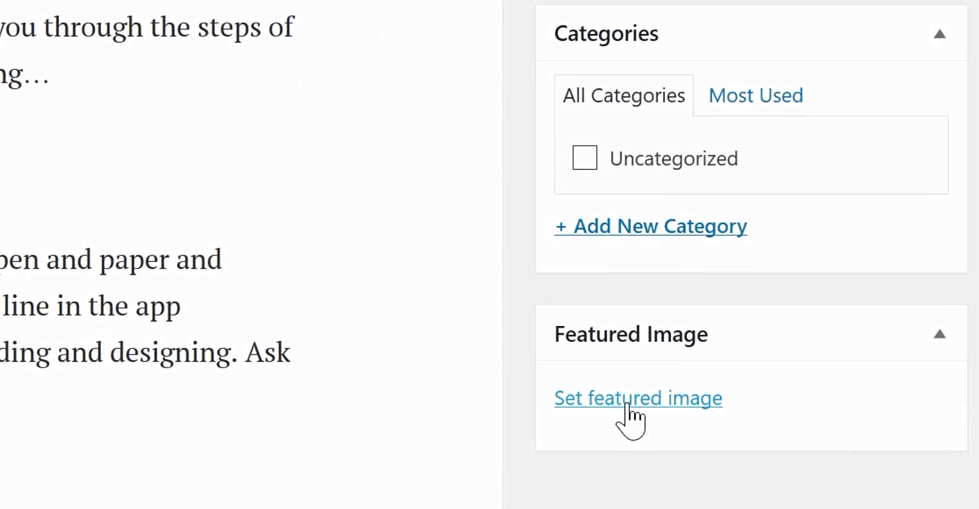Place cursor in the 'pen and paper and' line
The height and width of the screenshot is (509, 979).
111,261
